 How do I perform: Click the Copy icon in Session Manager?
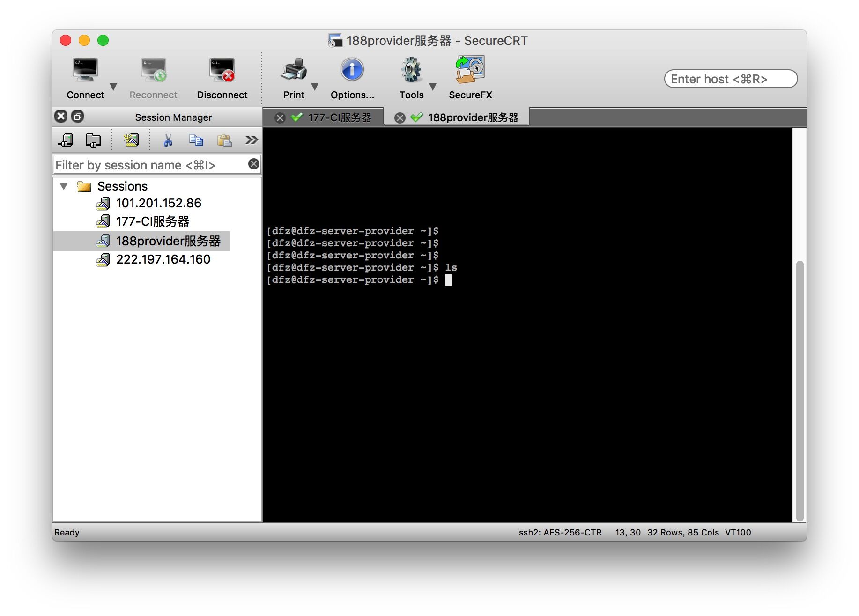coord(196,139)
